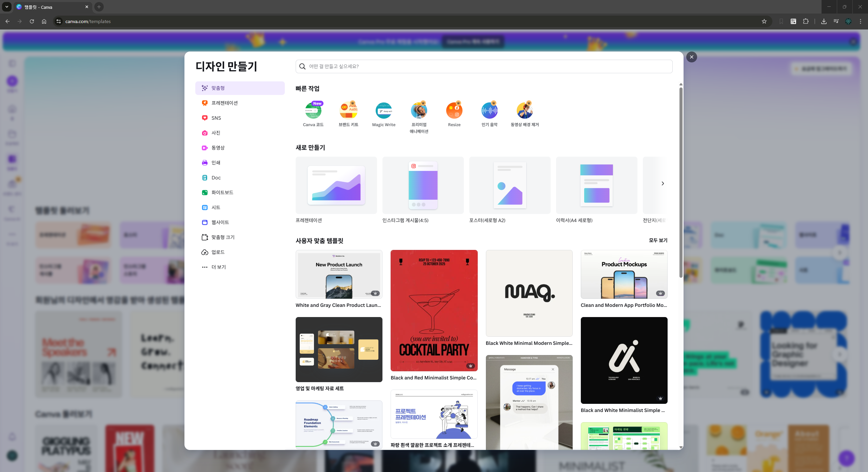The height and width of the screenshot is (472, 868).
Task: Open the browser tab search dropdown
Action: click(6, 7)
